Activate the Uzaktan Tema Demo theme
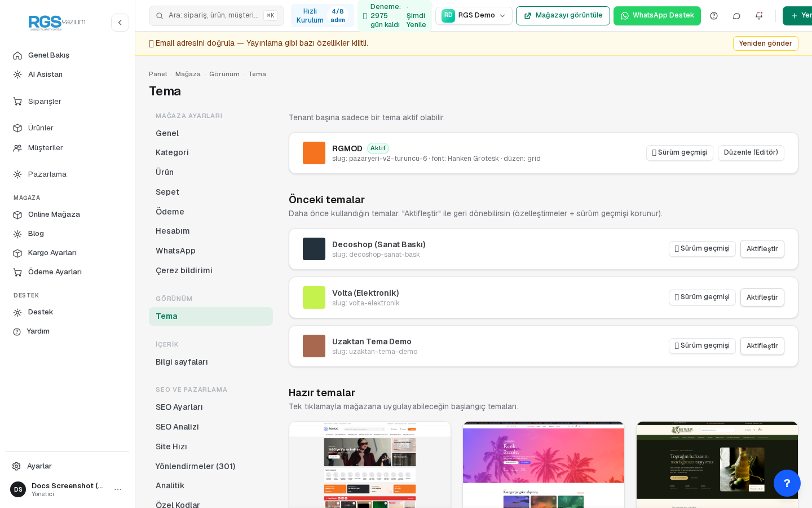The image size is (812, 508). click(762, 346)
